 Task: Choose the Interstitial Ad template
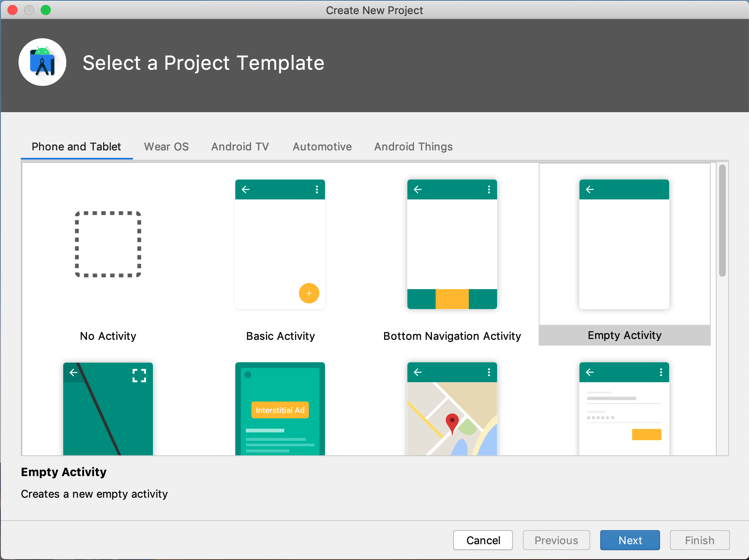pyautogui.click(x=280, y=409)
